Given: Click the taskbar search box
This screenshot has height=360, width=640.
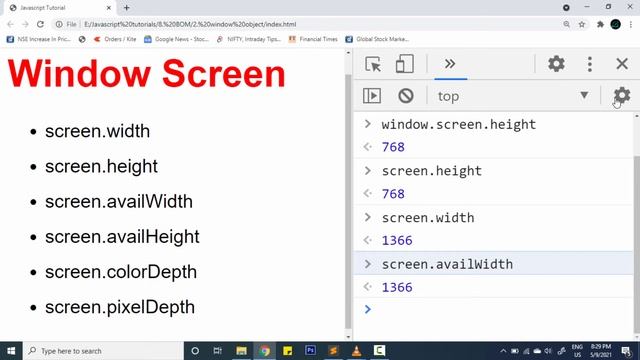Looking at the screenshot, I should (x=103, y=351).
